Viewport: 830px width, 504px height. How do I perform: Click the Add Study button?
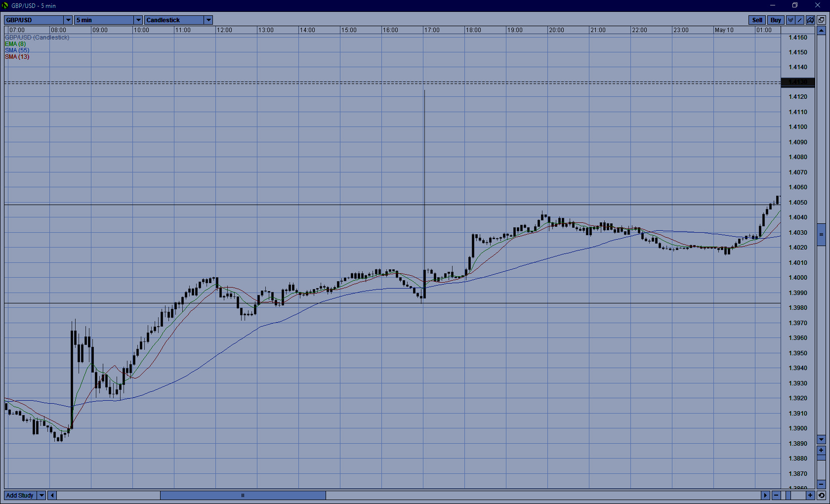[20, 495]
